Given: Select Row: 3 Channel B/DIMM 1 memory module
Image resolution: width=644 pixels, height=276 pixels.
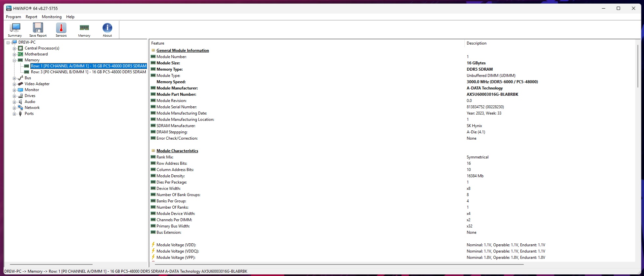Looking at the screenshot, I should 88,72.
